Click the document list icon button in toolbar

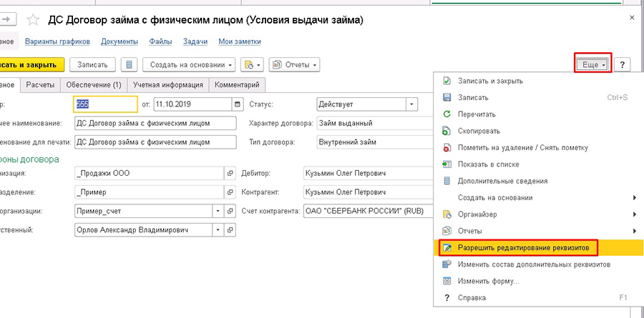(129, 65)
